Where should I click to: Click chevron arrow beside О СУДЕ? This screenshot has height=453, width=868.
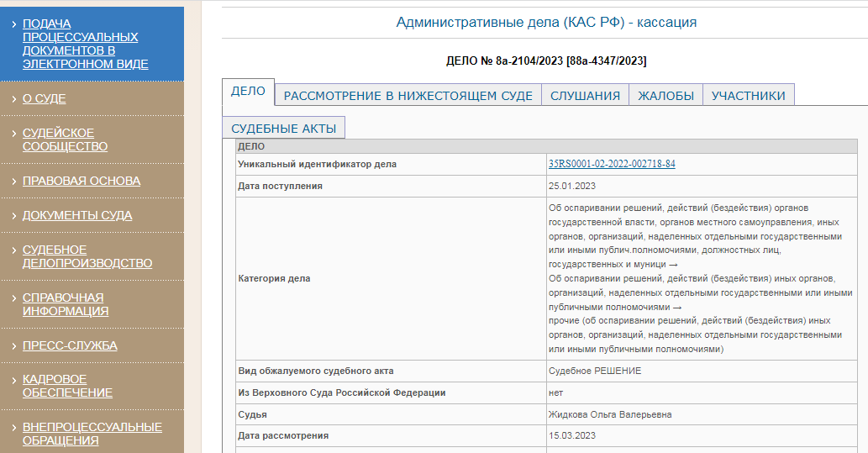(x=14, y=98)
